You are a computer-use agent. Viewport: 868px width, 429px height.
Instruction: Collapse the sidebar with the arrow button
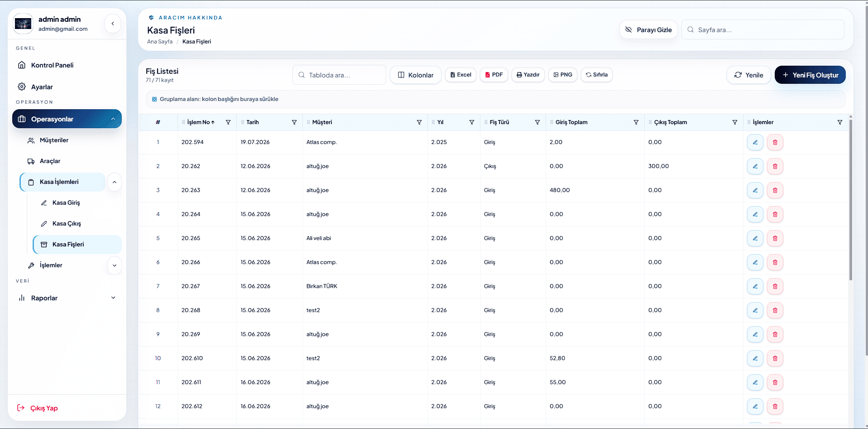(x=113, y=24)
